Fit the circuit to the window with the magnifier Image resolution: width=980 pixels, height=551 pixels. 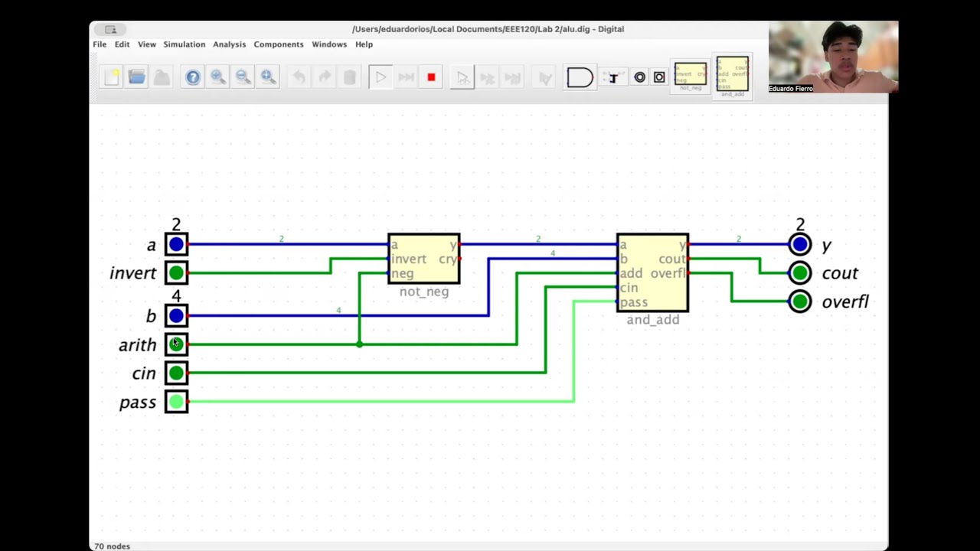(268, 77)
